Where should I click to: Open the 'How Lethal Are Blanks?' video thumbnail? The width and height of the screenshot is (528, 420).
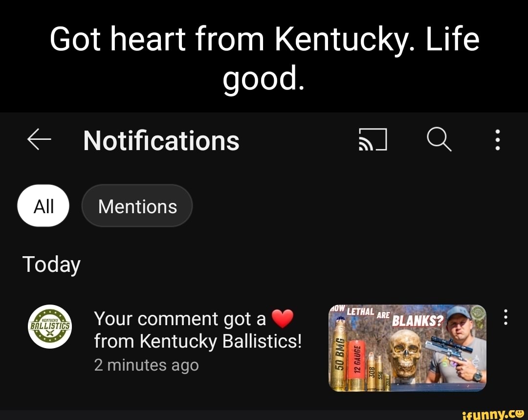pos(407,348)
